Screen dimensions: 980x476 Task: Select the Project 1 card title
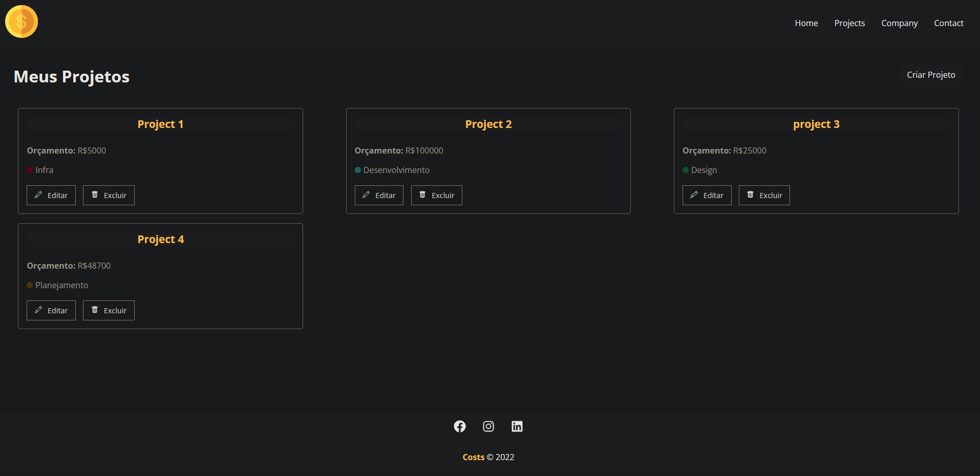coord(160,124)
